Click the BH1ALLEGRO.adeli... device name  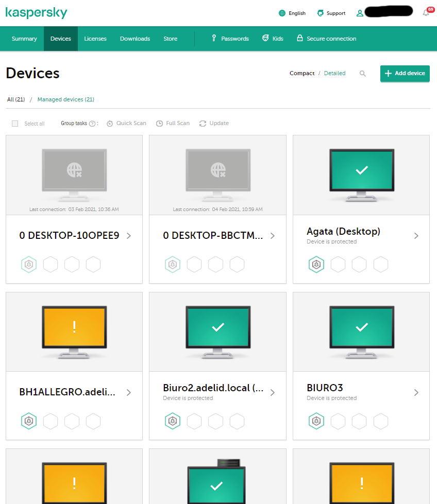(68, 392)
